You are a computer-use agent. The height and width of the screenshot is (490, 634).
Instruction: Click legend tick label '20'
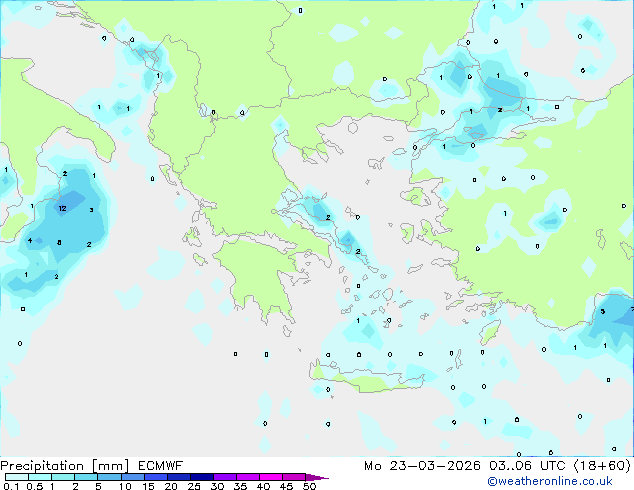pyautogui.click(x=171, y=486)
